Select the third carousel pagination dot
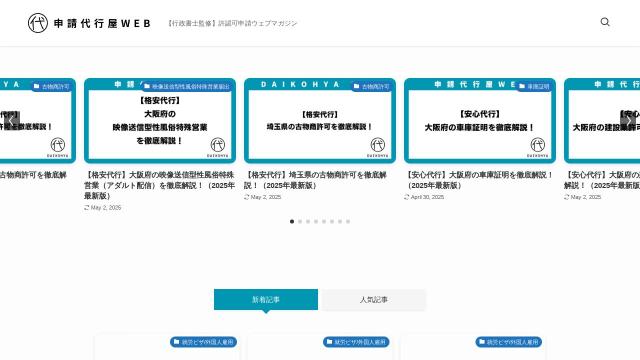The width and height of the screenshot is (640, 360). click(x=308, y=221)
